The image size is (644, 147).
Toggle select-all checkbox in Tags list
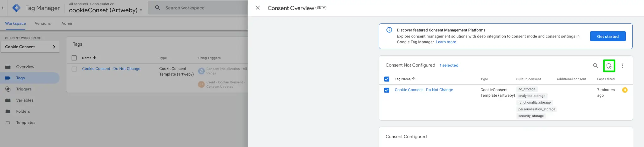pyautogui.click(x=74, y=58)
